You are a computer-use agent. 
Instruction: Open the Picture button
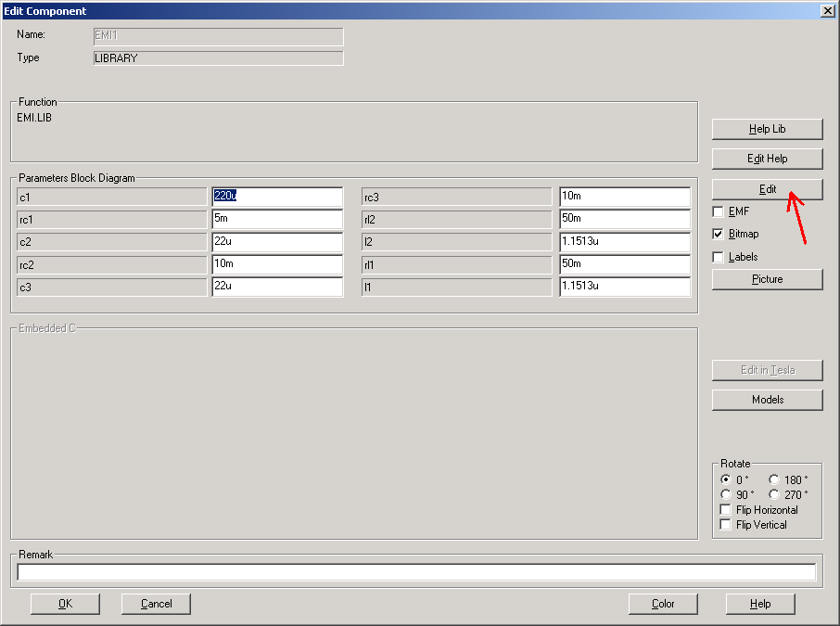pyautogui.click(x=767, y=279)
